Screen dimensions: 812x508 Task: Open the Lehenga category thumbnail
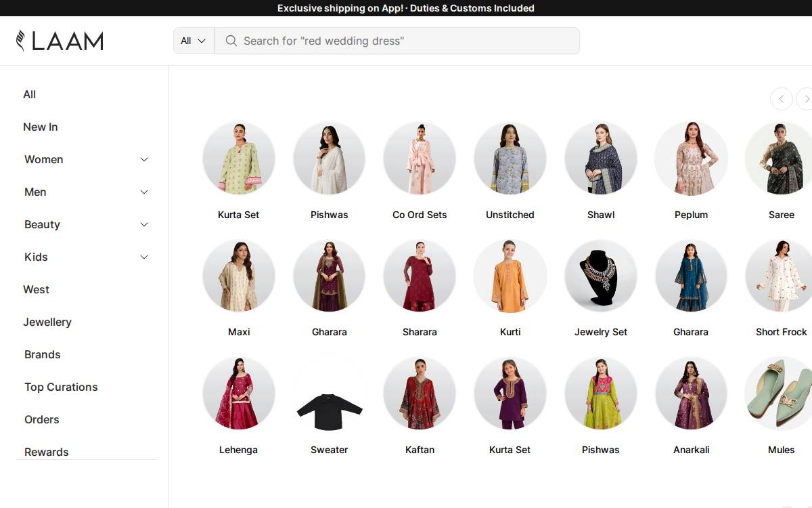click(x=239, y=394)
